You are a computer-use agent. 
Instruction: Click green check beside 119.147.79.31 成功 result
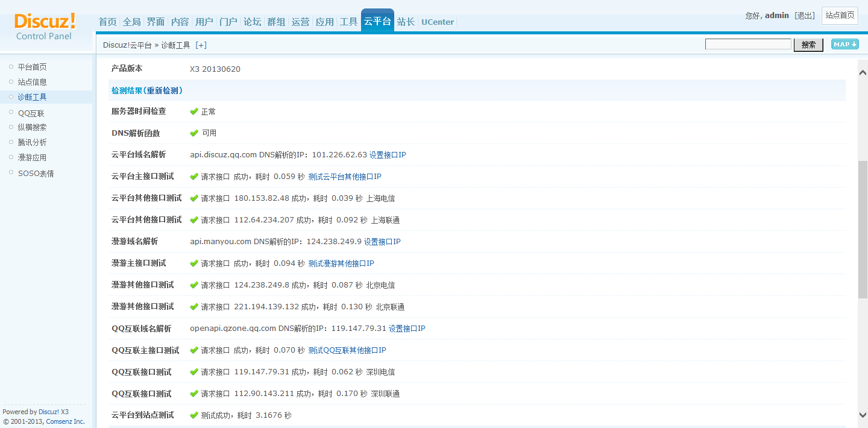[194, 372]
